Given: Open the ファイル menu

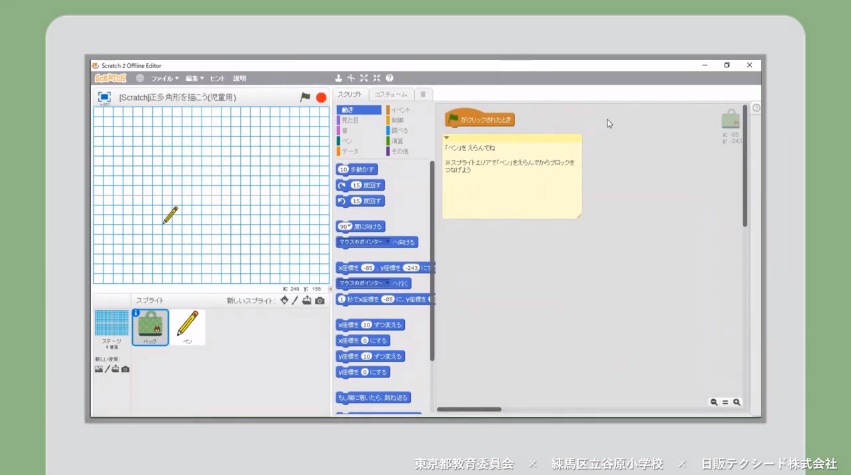Looking at the screenshot, I should [164, 78].
